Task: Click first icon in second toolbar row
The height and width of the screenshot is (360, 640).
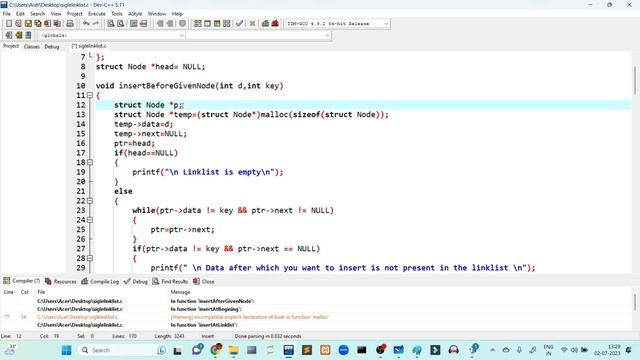Action: click(9, 35)
